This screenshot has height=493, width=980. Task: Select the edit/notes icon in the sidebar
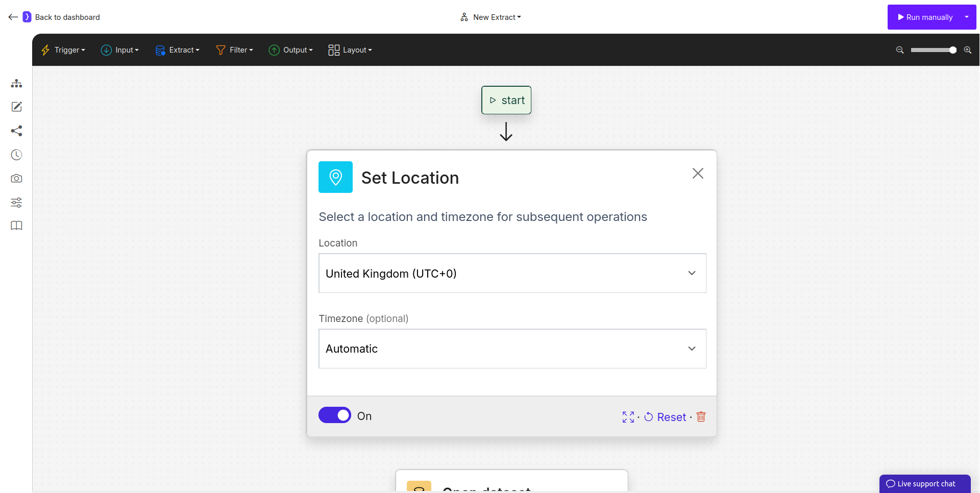point(16,107)
